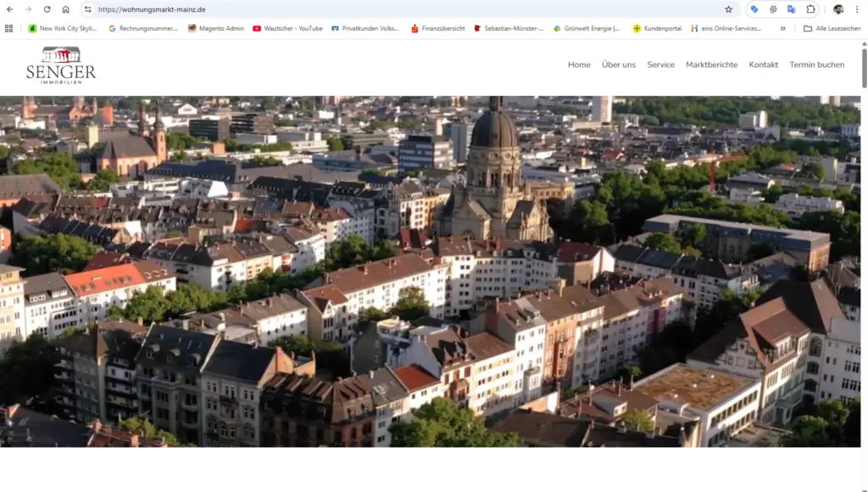This screenshot has width=868, height=492.
Task: Open the apps grid in bookmarks bar
Action: pos(9,28)
